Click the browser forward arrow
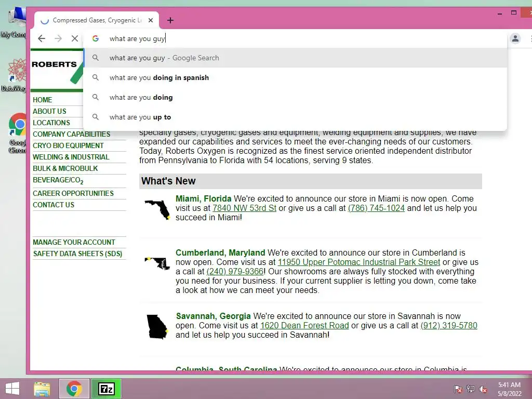The height and width of the screenshot is (399, 532). [58, 38]
